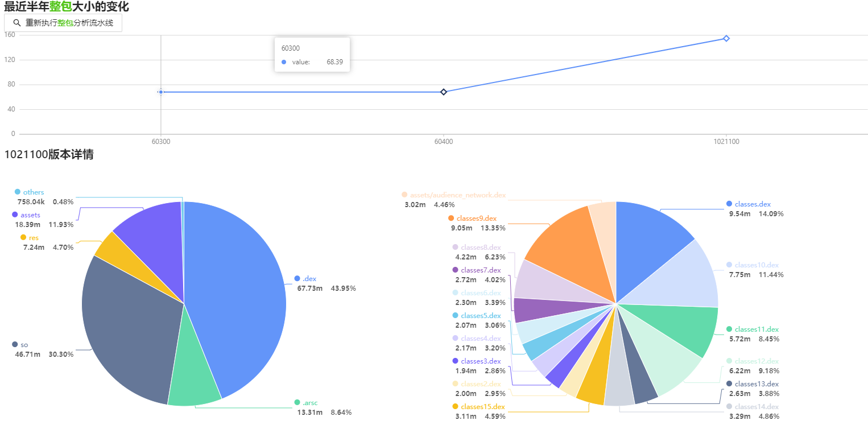Click the tooltip value 68.39
Image resolution: width=868 pixels, height=437 pixels.
point(334,61)
